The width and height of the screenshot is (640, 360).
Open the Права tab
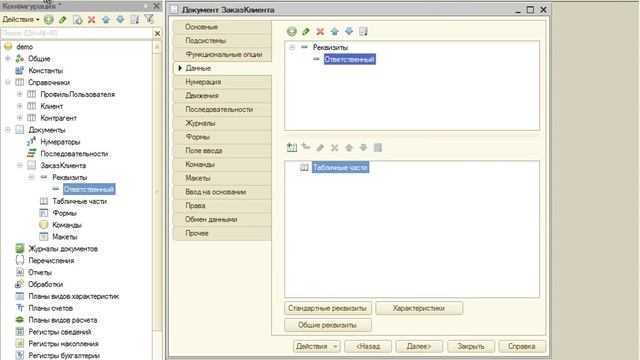pyautogui.click(x=222, y=206)
